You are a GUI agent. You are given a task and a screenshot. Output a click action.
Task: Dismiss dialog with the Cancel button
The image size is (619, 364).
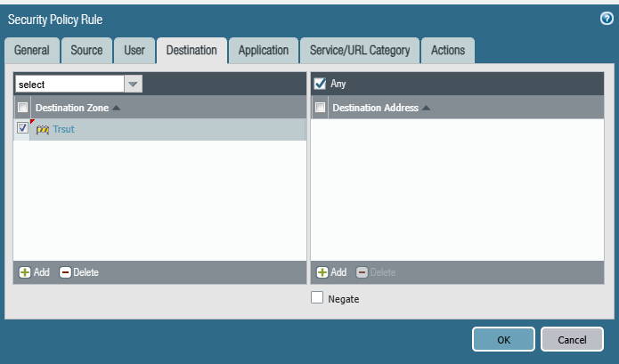[572, 339]
